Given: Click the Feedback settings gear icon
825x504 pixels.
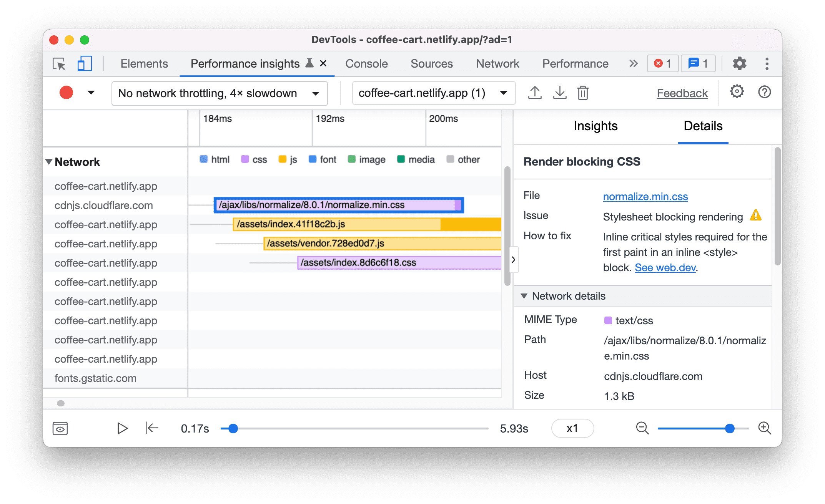Looking at the screenshot, I should pos(736,93).
